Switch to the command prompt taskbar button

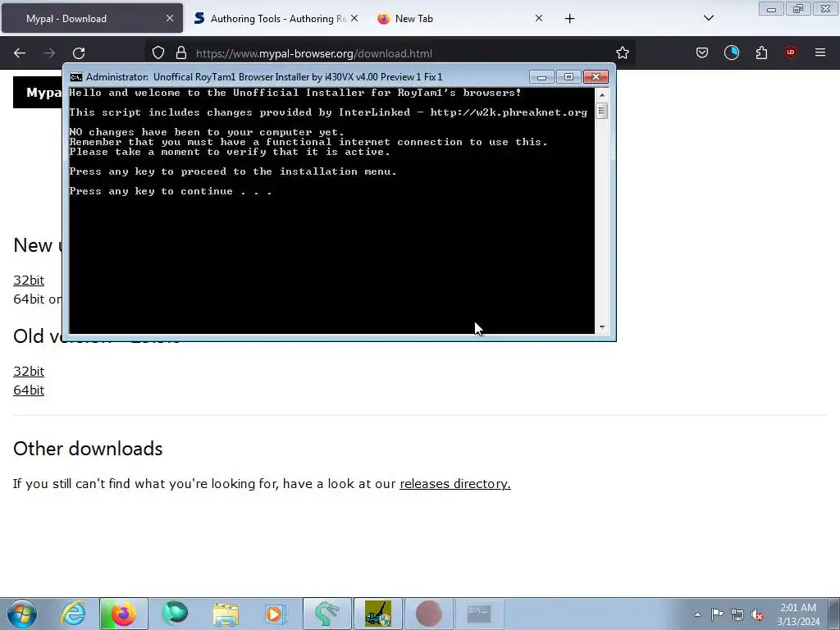click(x=479, y=614)
